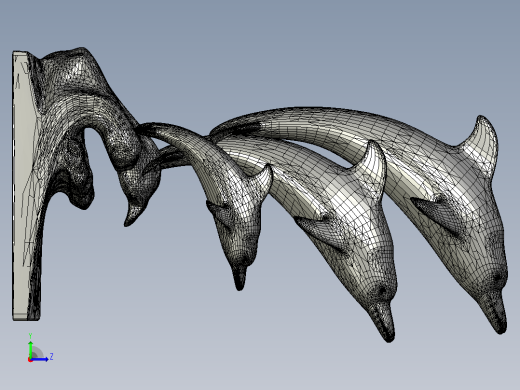Click the blue Z axis arrow
The image size is (520, 390).
click(x=39, y=359)
